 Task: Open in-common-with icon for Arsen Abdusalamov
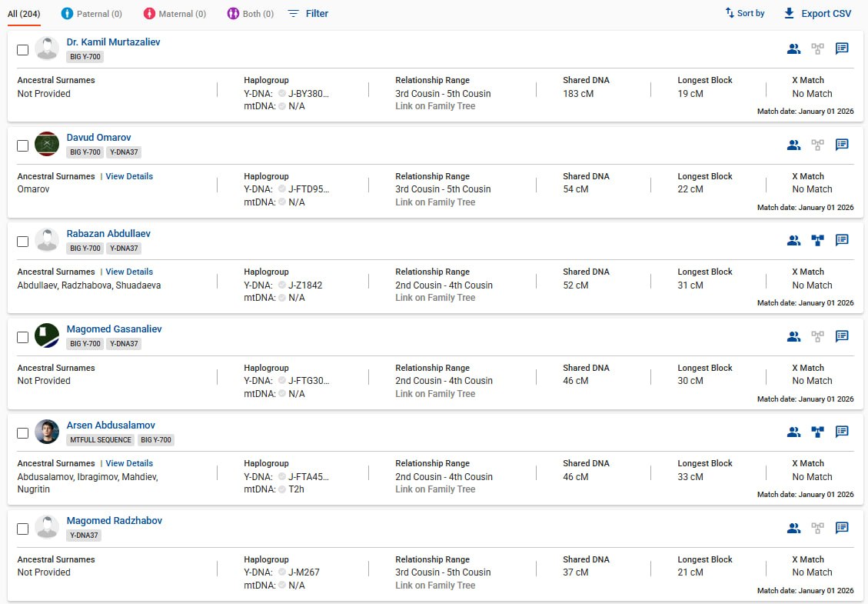coord(793,432)
